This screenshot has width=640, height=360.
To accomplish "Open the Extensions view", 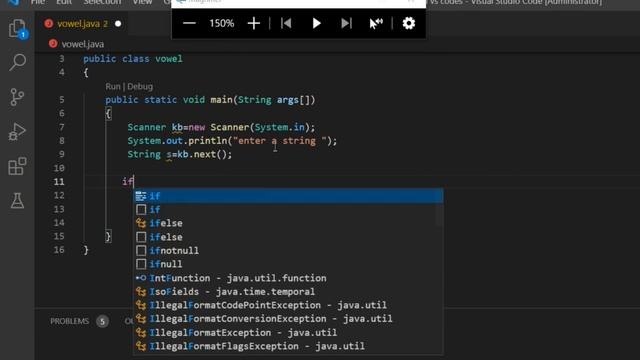I will (17, 166).
